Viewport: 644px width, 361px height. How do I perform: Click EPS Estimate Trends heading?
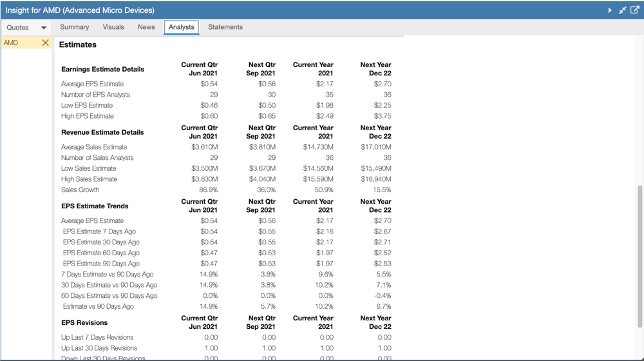[x=95, y=206]
